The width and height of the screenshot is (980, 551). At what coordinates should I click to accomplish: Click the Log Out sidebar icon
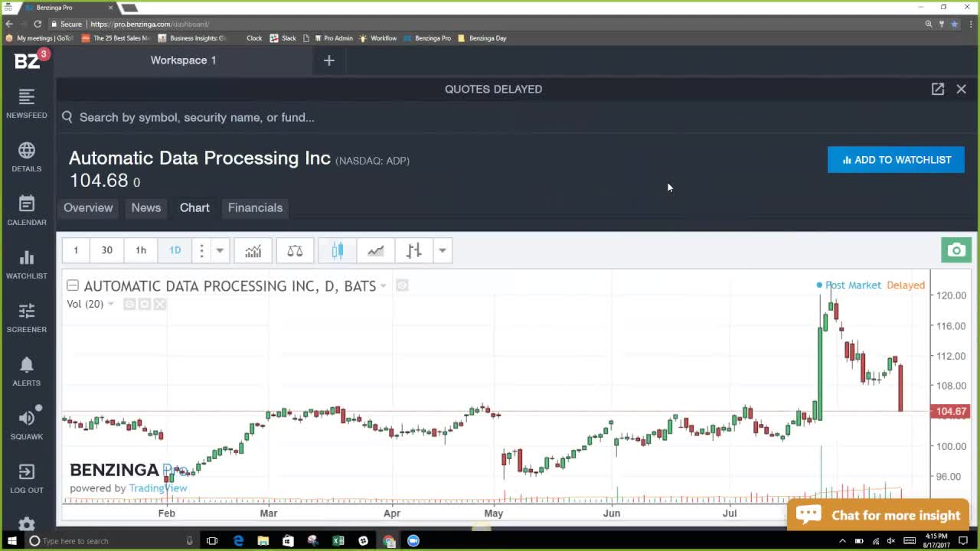[27, 478]
